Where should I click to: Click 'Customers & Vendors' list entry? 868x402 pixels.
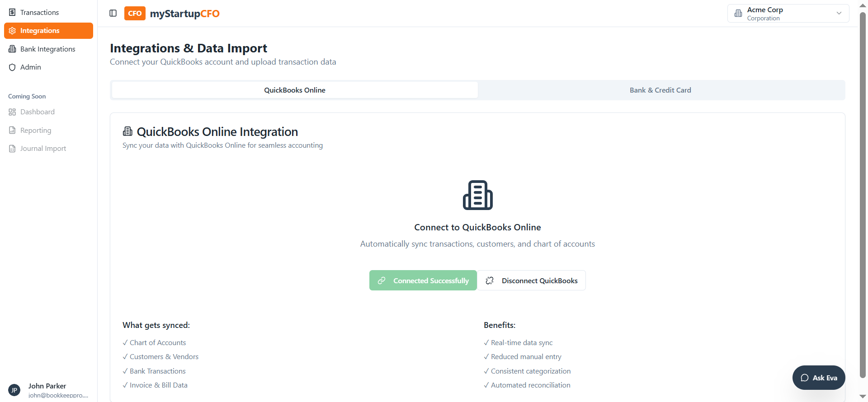(x=160, y=357)
